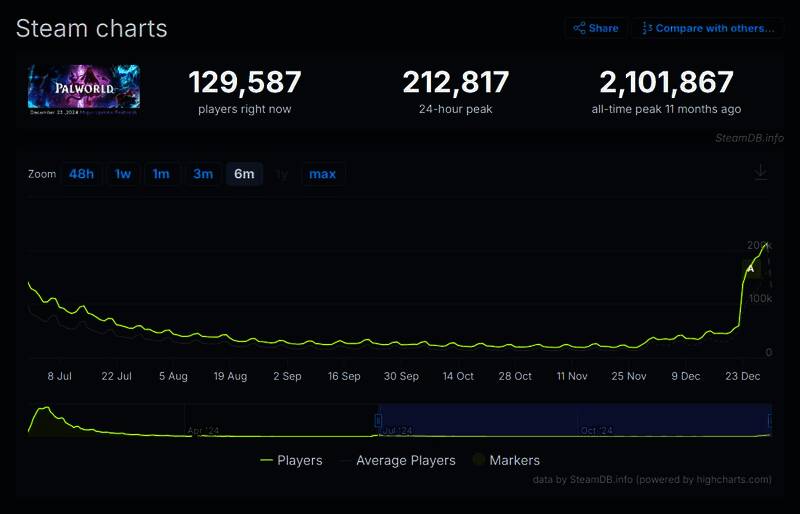The width and height of the screenshot is (800, 514).
Task: Click right handle of navigator range
Action: pyautogui.click(x=770, y=420)
